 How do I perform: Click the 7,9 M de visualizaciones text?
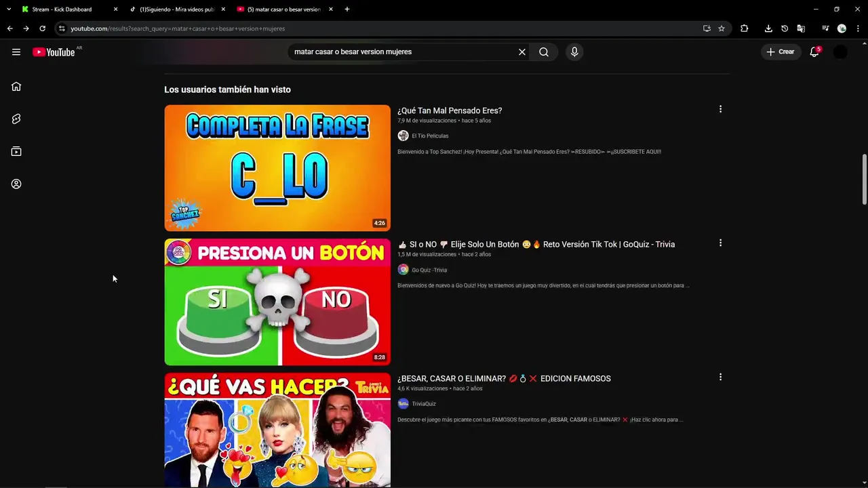[x=427, y=121]
